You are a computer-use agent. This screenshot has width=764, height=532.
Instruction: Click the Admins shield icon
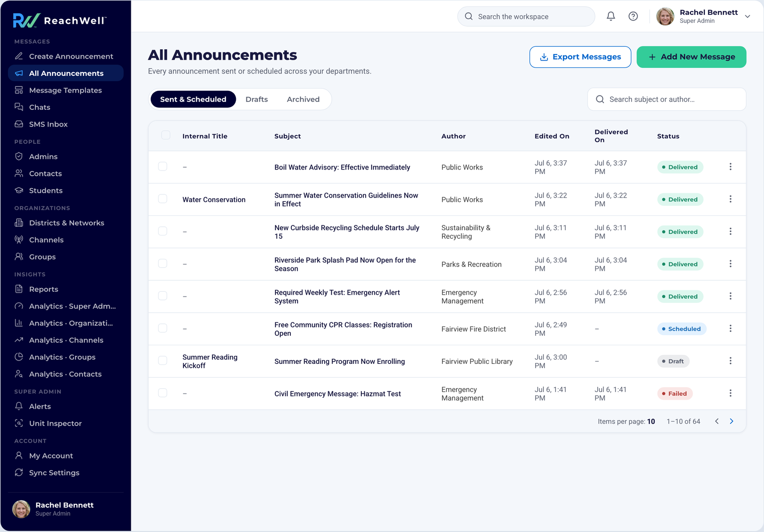click(x=19, y=156)
